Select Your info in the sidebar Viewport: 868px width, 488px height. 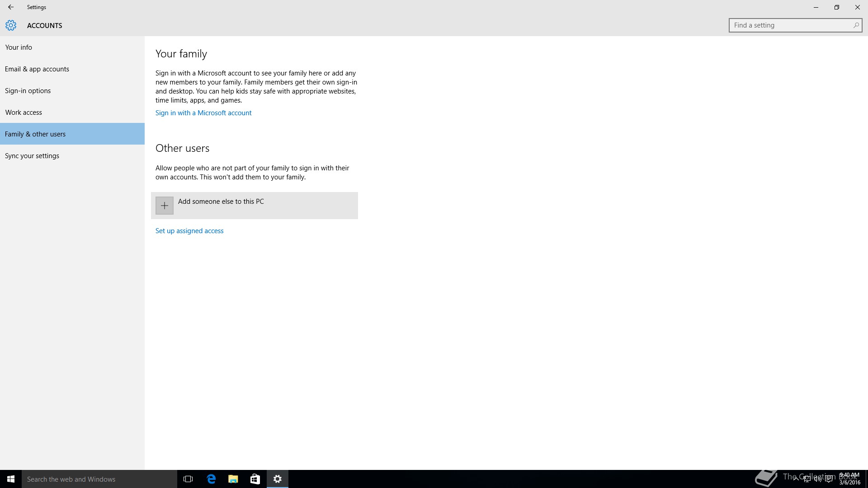[x=72, y=47]
